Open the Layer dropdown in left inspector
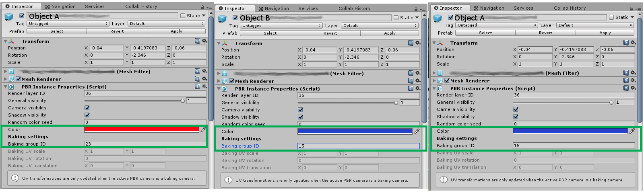This screenshot has width=644, height=193. point(166,24)
